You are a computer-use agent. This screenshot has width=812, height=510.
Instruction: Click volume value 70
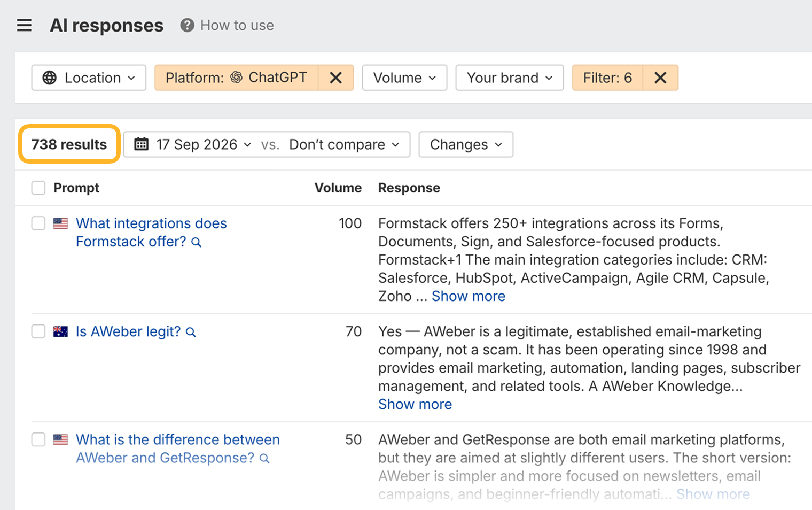(354, 331)
